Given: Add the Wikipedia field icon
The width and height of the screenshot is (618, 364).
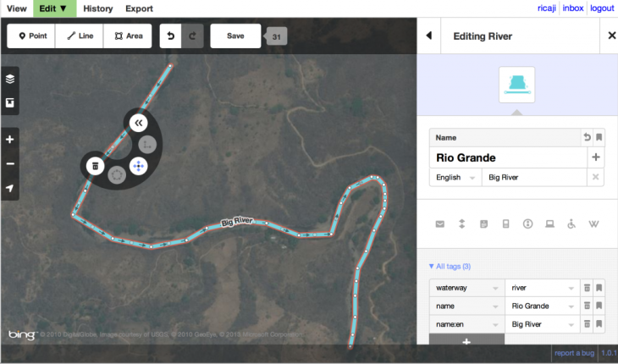Looking at the screenshot, I should point(593,224).
